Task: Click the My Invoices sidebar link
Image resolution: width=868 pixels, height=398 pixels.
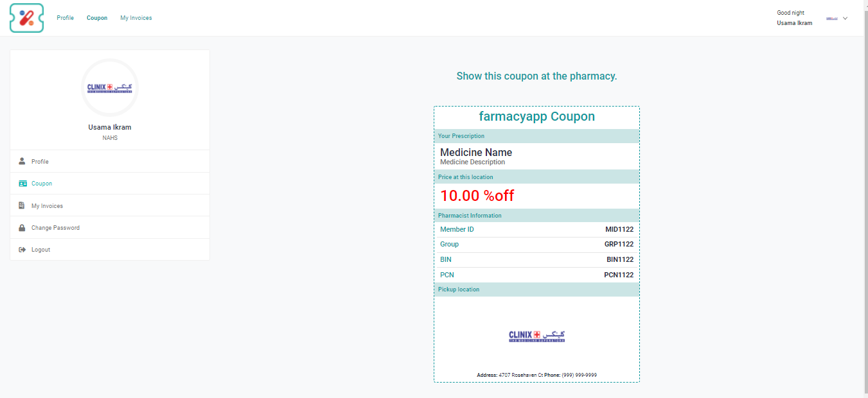Action: pos(47,206)
